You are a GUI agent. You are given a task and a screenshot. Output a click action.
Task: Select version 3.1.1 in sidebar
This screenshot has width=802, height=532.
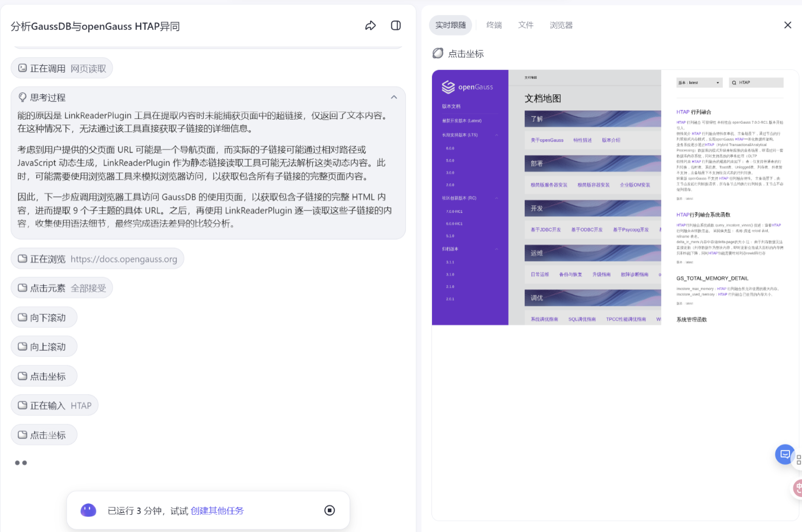(450, 262)
